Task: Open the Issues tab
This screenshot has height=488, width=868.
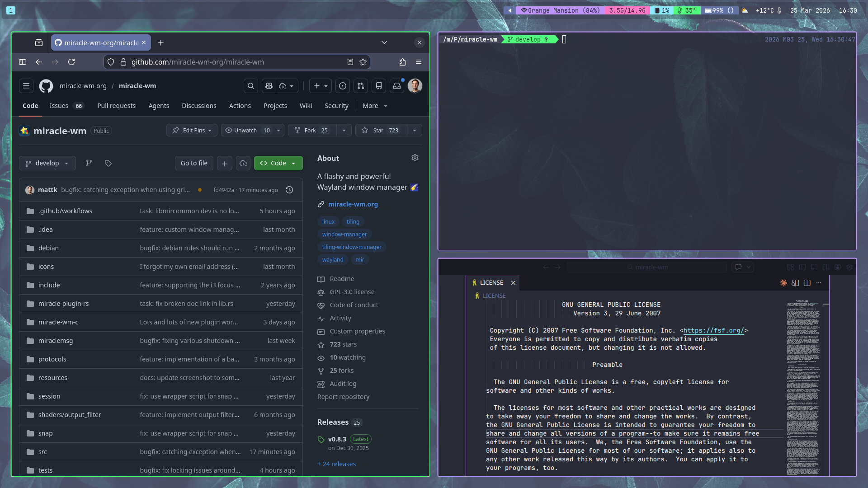Action: pyautogui.click(x=66, y=106)
